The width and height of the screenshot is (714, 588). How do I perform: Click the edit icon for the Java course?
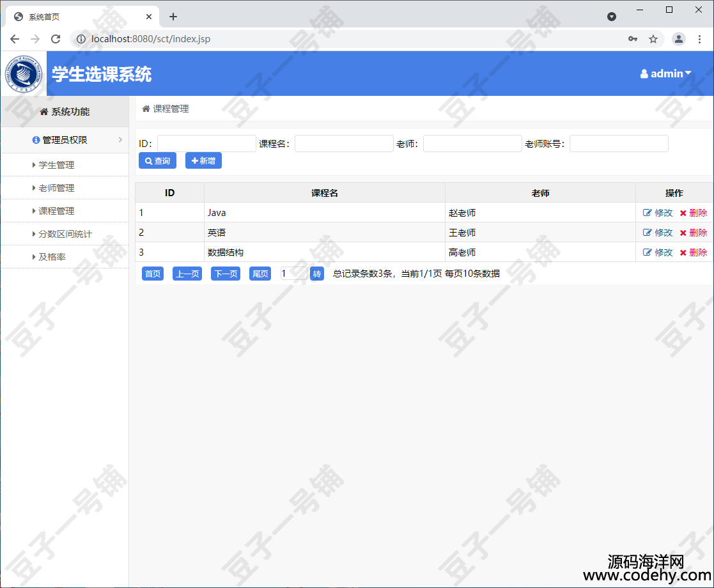click(648, 213)
